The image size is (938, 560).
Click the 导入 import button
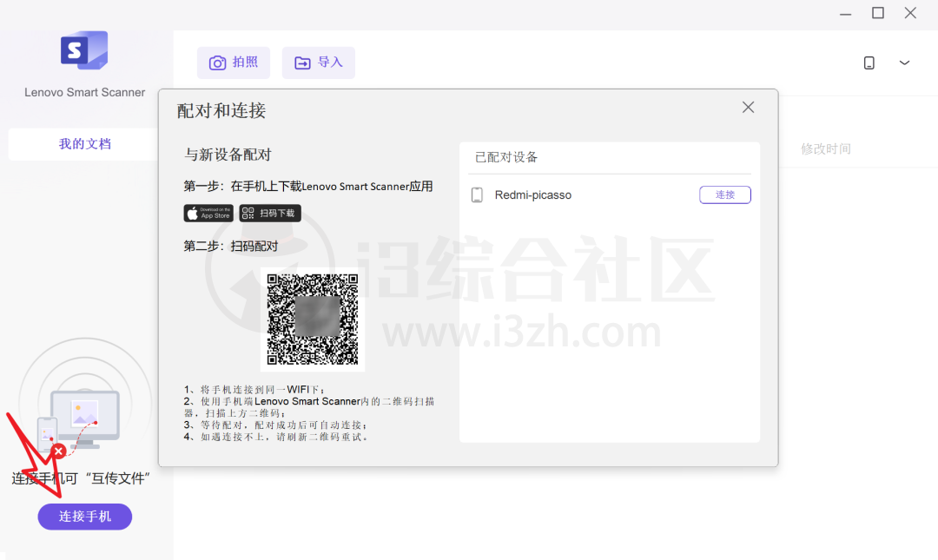pos(318,63)
